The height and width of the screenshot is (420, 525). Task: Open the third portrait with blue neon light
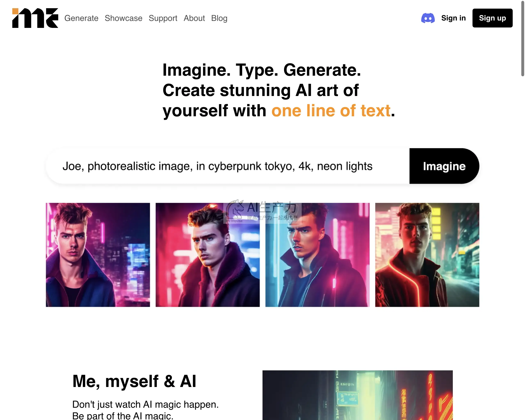pyautogui.click(x=317, y=255)
